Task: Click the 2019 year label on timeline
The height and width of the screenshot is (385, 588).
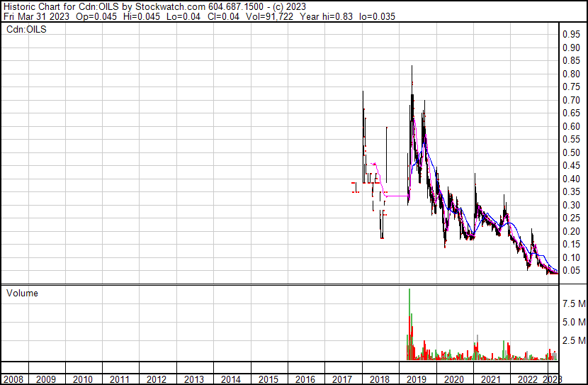Action: (x=417, y=379)
